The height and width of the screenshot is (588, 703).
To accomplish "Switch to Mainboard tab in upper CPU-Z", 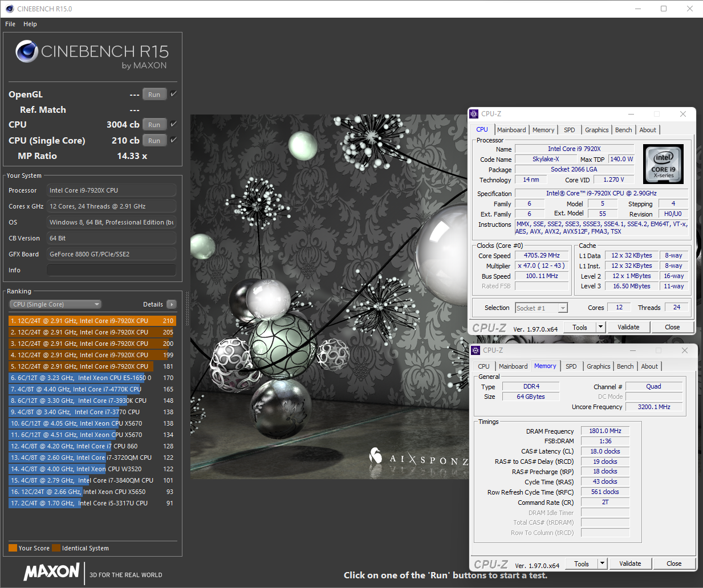I will [511, 130].
